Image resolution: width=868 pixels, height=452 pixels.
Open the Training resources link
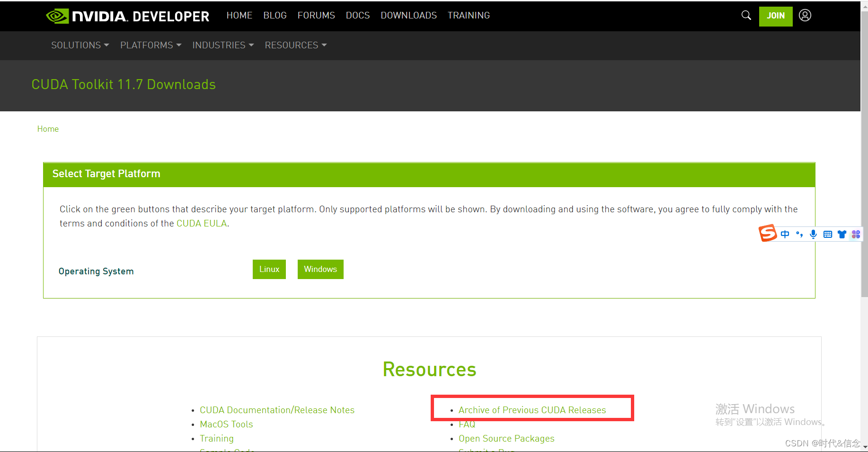tap(217, 438)
